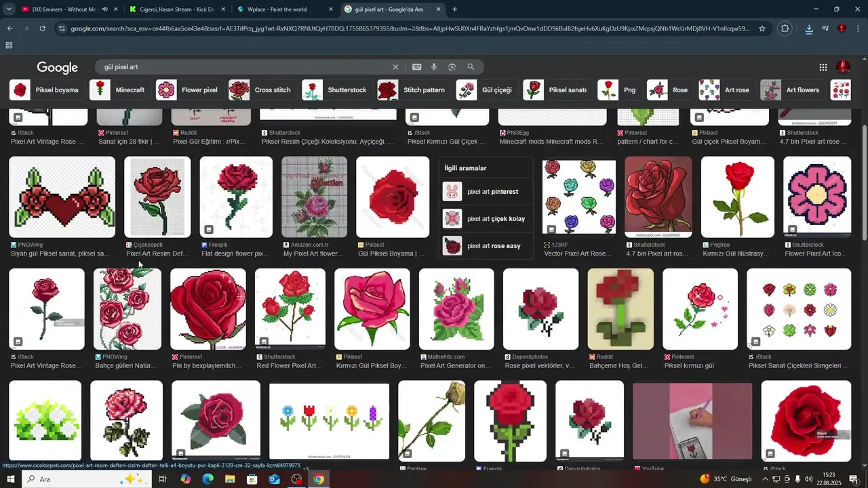The width and height of the screenshot is (868, 488).
Task: Open Çiçeksepeti Pixel Art Resim Defteri image
Action: tap(157, 197)
